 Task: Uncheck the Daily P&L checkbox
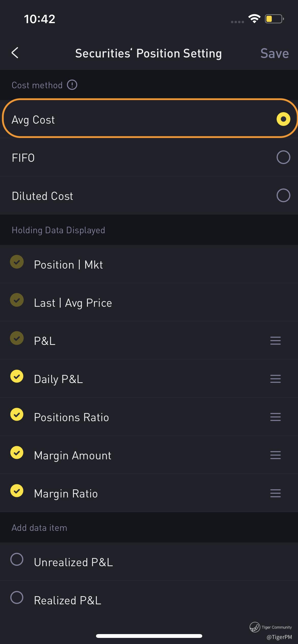click(x=17, y=376)
